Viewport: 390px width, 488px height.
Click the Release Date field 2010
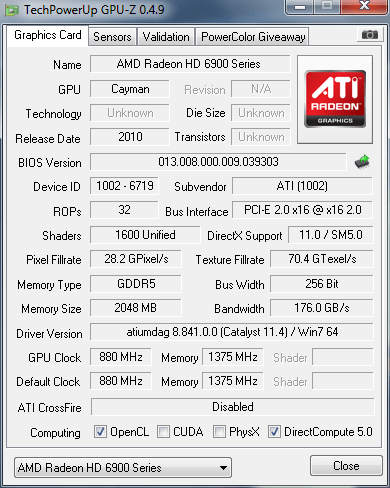pos(130,137)
